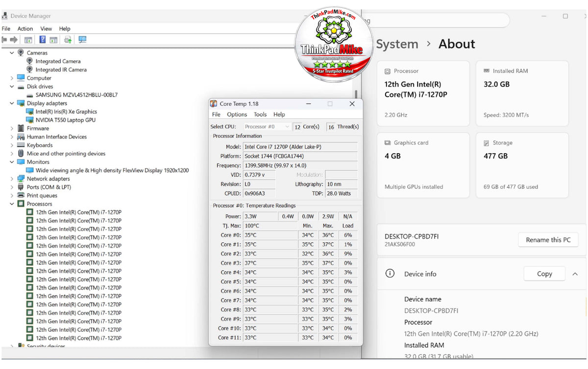This screenshot has height=369, width=588.
Task: Click the Storage 477 GB card
Action: [x=522, y=165]
